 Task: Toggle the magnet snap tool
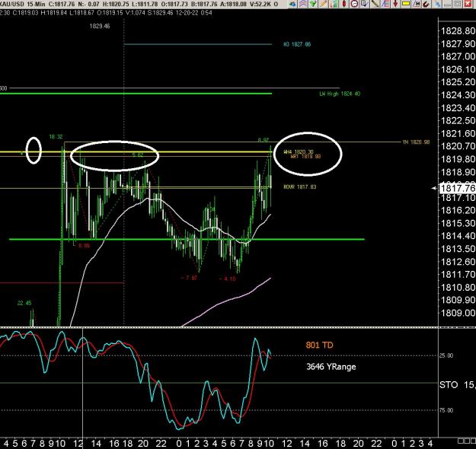426,4
